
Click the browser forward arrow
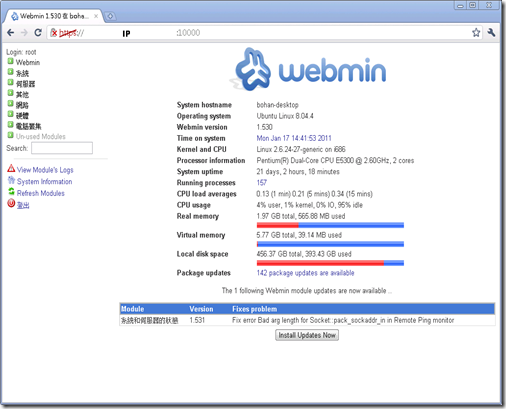click(24, 33)
